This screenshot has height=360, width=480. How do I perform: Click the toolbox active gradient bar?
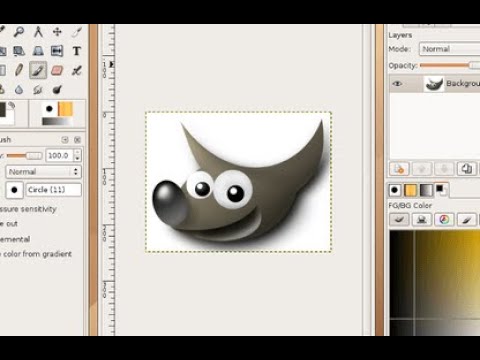pyautogui.click(x=57, y=121)
